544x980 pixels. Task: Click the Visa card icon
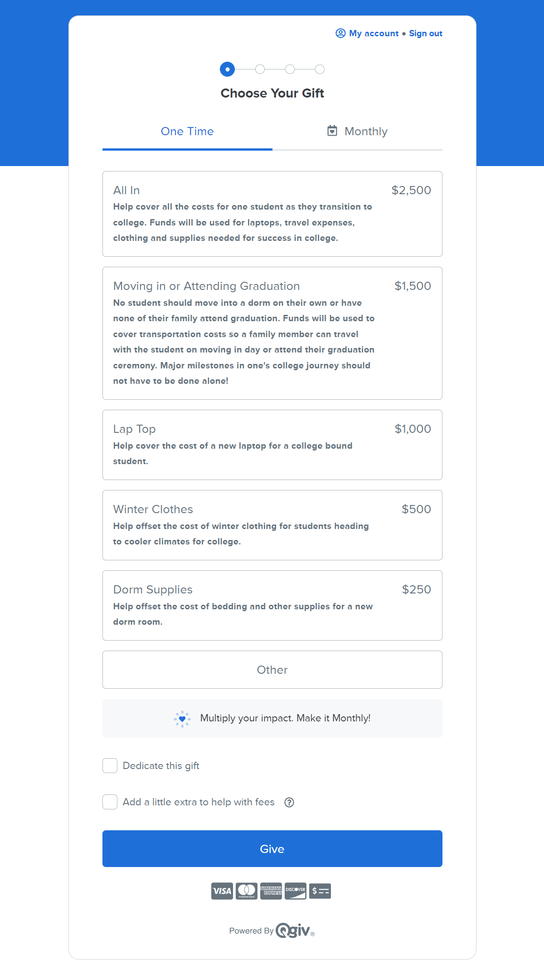(222, 891)
